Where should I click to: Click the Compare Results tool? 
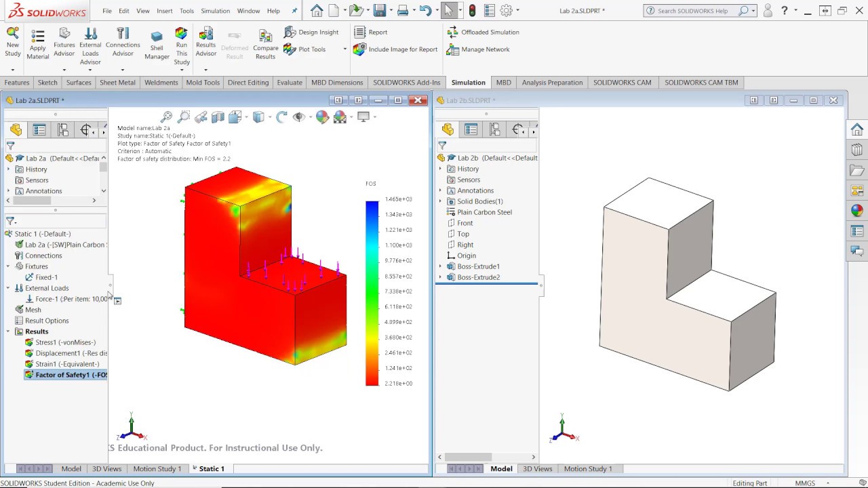[266, 45]
